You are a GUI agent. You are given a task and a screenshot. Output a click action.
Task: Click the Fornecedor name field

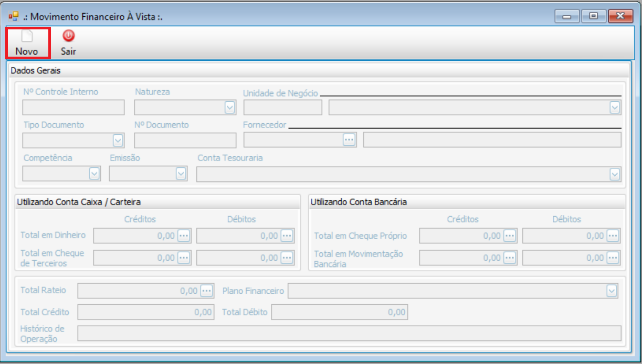(x=492, y=140)
